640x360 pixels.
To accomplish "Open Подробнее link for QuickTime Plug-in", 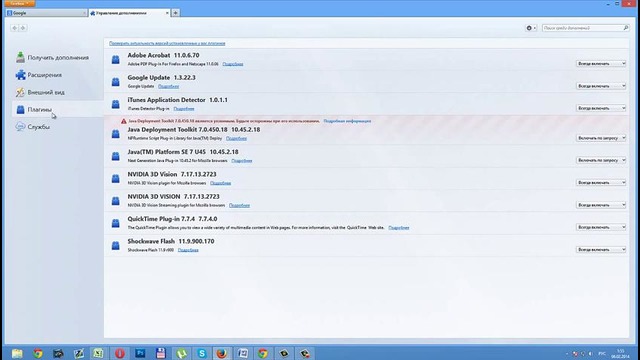I will coord(399,228).
